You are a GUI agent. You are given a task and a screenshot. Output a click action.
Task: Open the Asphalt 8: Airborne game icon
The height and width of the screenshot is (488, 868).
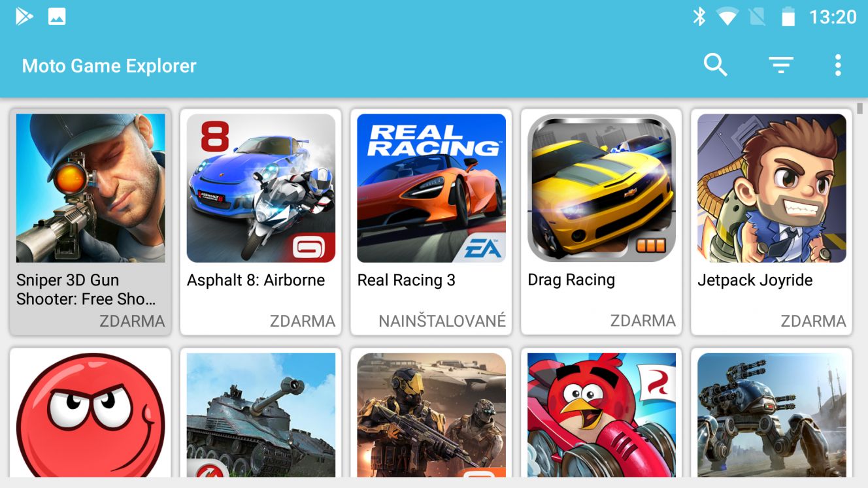[x=261, y=188]
